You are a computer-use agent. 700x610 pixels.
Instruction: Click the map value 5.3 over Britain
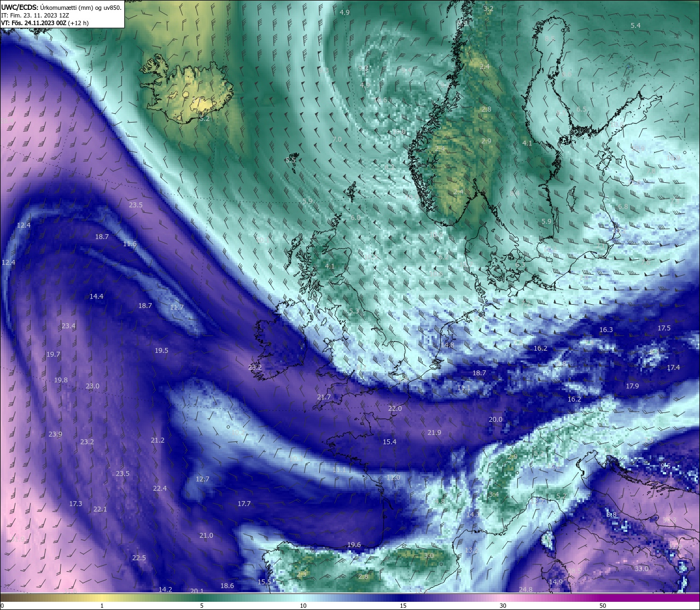click(x=354, y=311)
